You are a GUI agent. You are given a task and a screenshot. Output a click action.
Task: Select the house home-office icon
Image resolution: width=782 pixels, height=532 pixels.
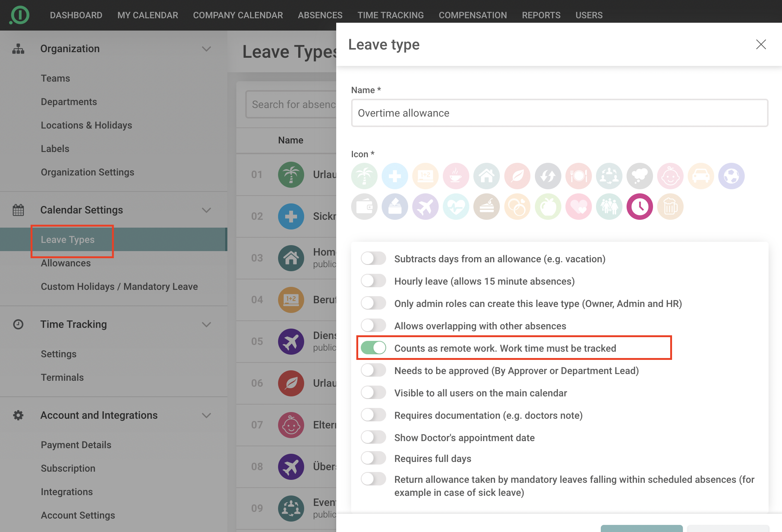(x=486, y=176)
